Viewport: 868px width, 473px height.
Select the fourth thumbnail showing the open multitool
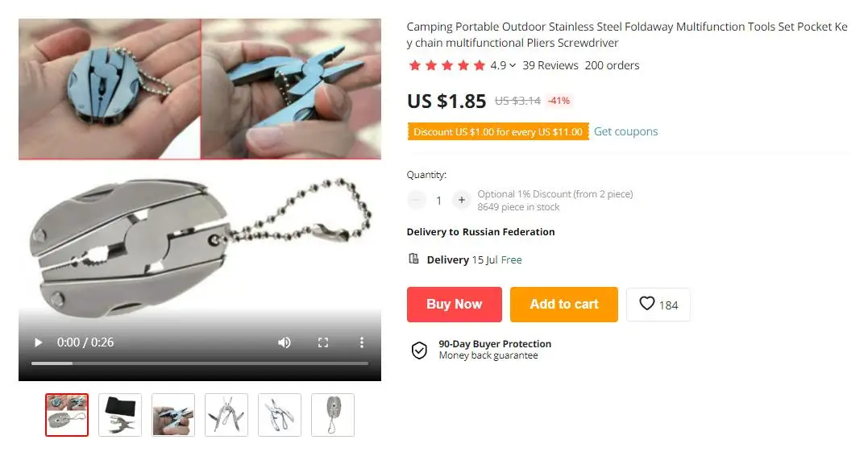click(226, 415)
